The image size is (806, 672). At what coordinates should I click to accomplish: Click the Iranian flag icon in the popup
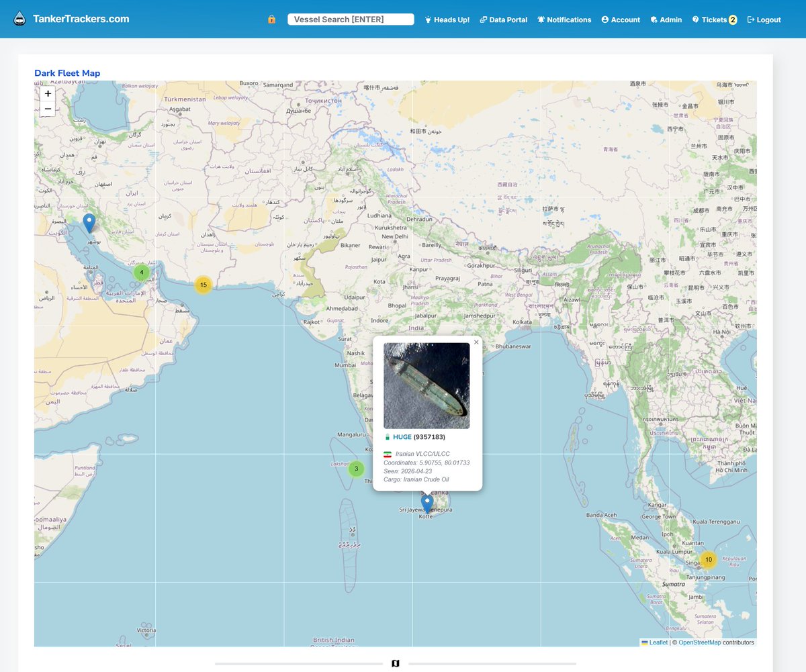point(387,454)
